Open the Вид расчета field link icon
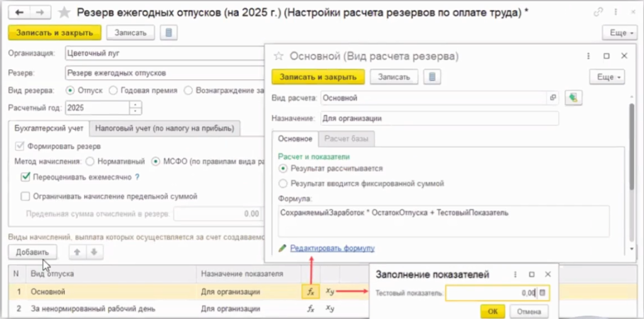Viewport: 644px width, 319px height. (553, 98)
